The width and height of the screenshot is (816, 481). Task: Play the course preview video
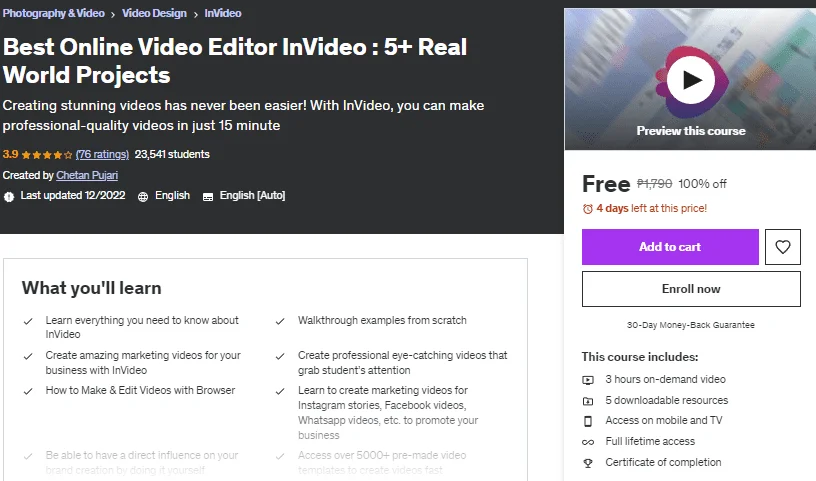[x=691, y=81]
